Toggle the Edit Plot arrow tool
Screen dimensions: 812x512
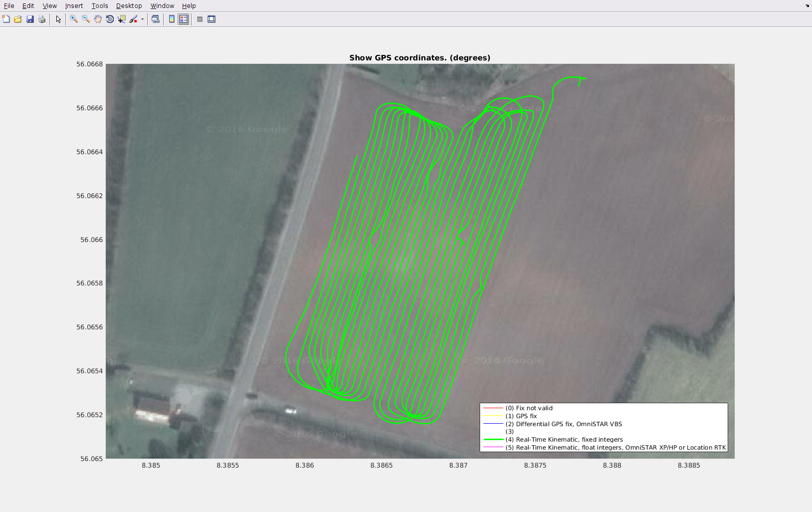coord(58,19)
